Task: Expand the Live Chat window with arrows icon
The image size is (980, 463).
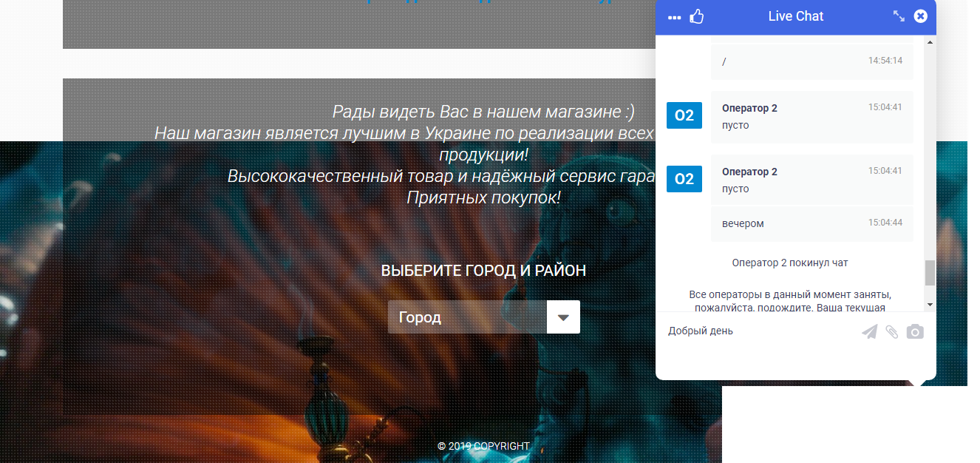Action: click(x=899, y=16)
